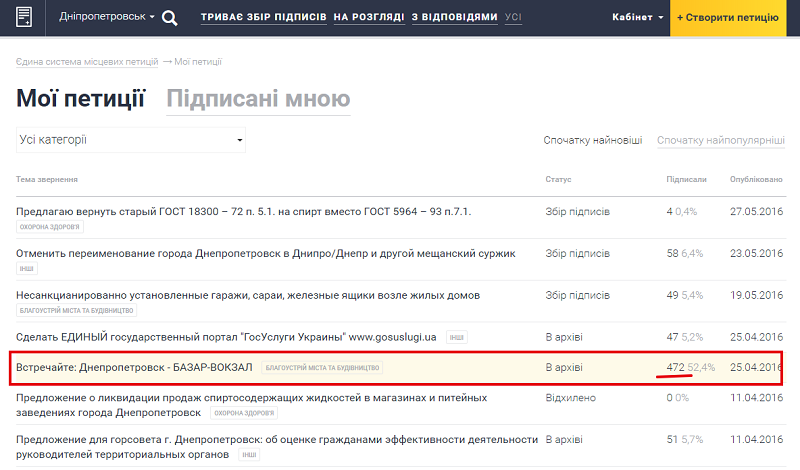Open the Дніпропетровськ city dropdown
The height and width of the screenshot is (470, 800).
pos(107,18)
